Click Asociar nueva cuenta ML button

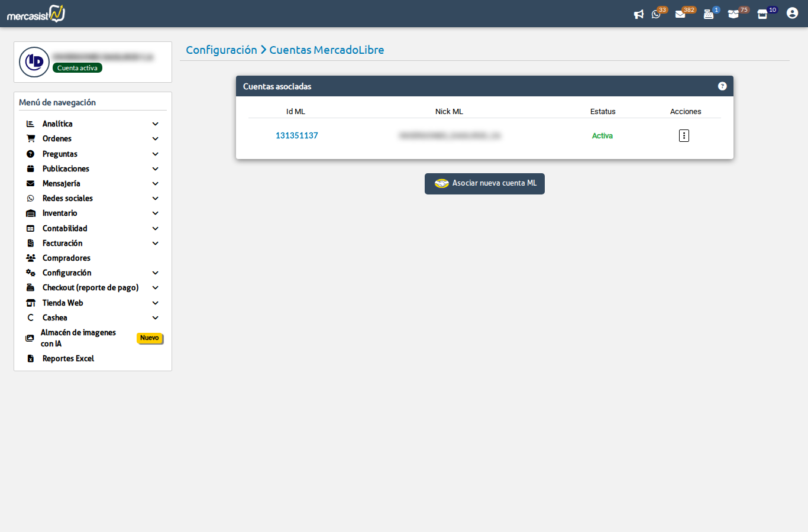tap(484, 183)
